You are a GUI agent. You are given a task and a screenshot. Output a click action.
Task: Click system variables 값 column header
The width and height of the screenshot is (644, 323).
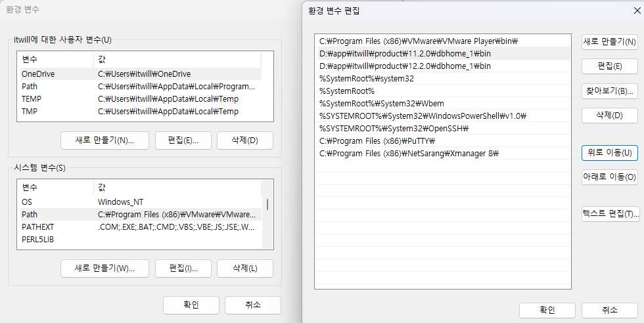(177, 188)
